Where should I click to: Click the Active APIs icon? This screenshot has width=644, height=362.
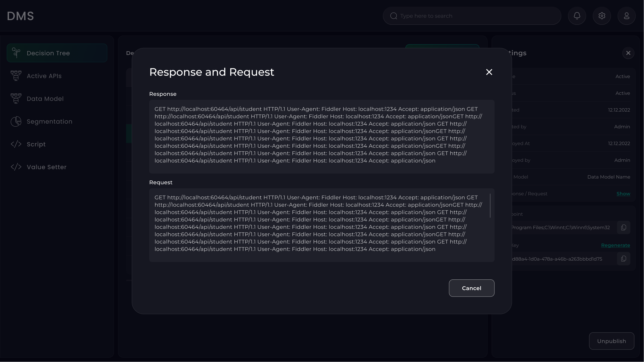[16, 76]
